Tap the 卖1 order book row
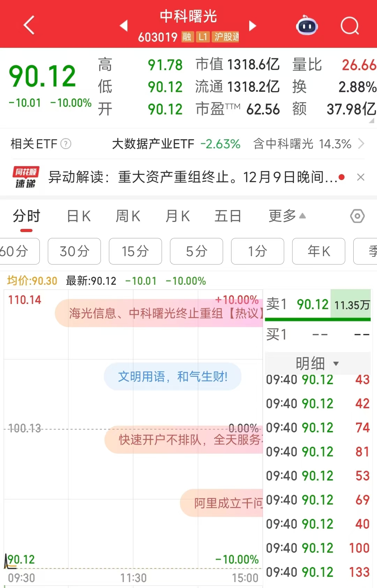Image resolution: width=377 pixels, height=588 pixels. (x=317, y=305)
